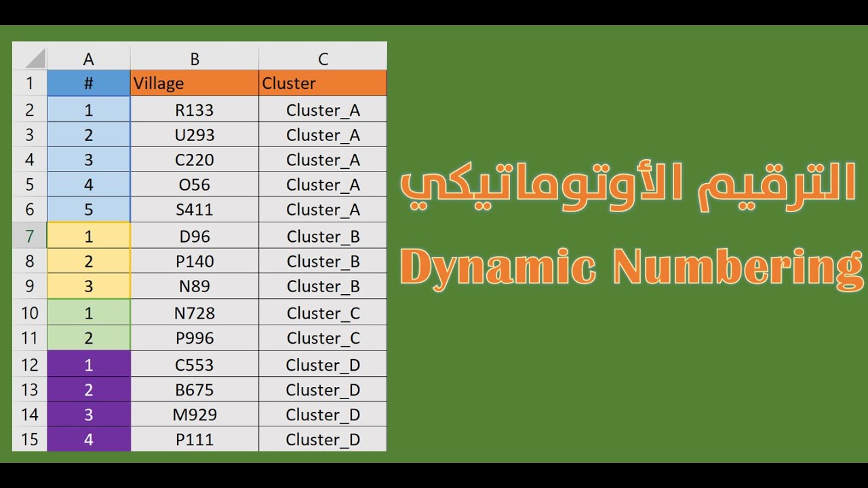Click Cluster_C cell in row 10
This screenshot has width=868, height=488.
coord(323,313)
